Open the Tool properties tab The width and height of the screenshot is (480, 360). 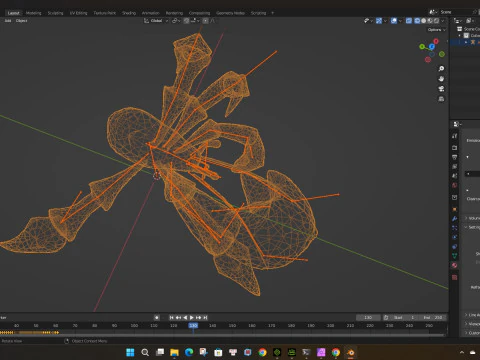click(455, 136)
